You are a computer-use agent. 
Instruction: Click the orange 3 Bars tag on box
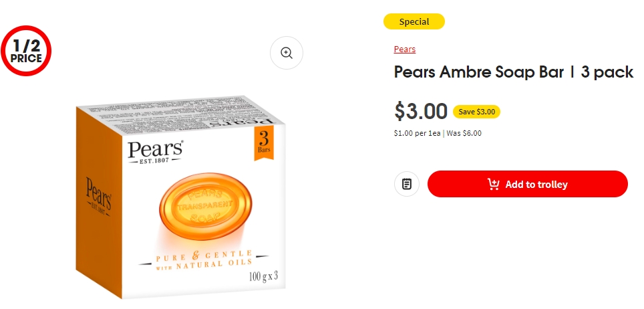264,142
